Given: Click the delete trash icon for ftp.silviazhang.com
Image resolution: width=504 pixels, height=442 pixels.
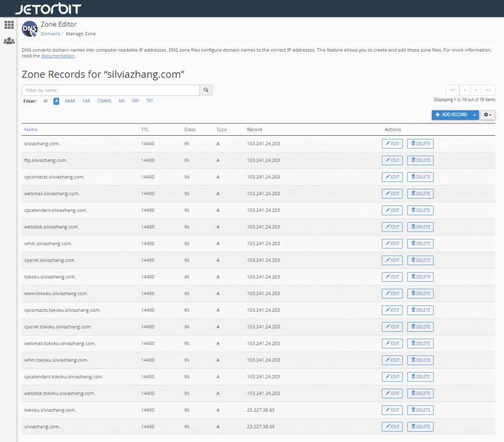Looking at the screenshot, I should (x=412, y=160).
